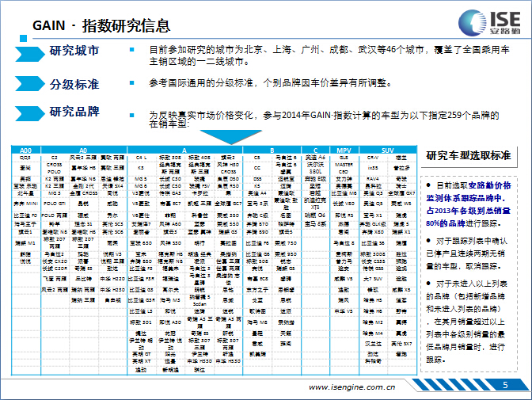This screenshot has width=532, height=400.
Task: Select the CR-V cell
Action: click(x=373, y=158)
